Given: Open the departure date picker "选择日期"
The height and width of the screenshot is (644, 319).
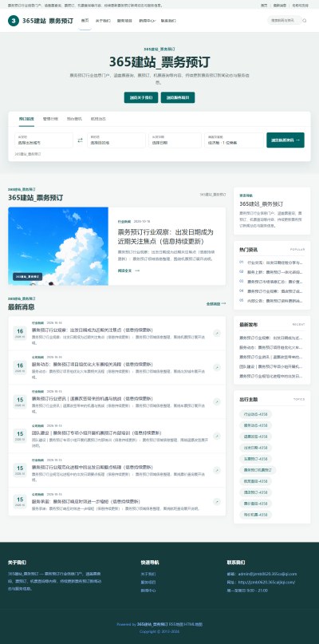Looking at the screenshot, I should point(175,140).
